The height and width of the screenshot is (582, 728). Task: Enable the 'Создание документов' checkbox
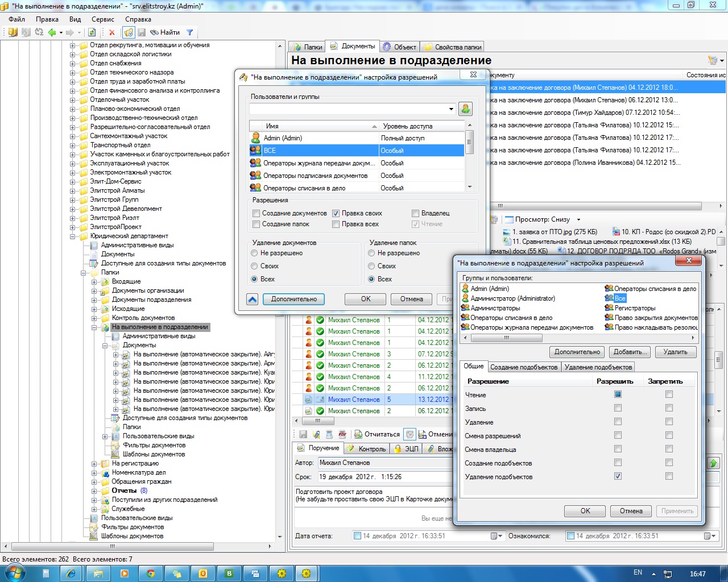256,213
